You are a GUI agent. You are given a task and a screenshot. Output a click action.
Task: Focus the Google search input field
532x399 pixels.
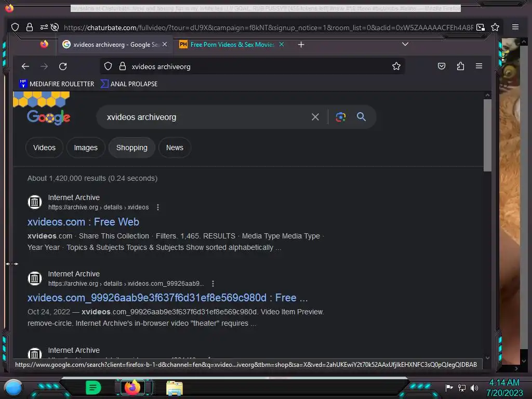[204, 117]
